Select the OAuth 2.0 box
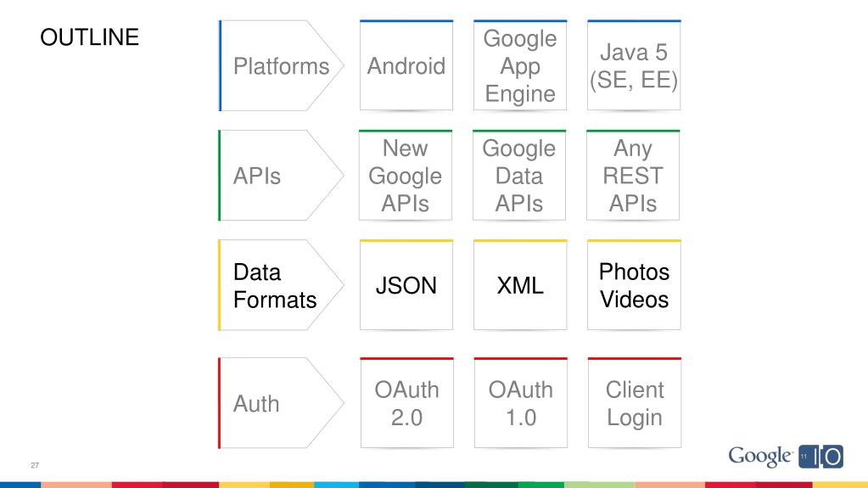This screenshot has width=868, height=488. (406, 403)
